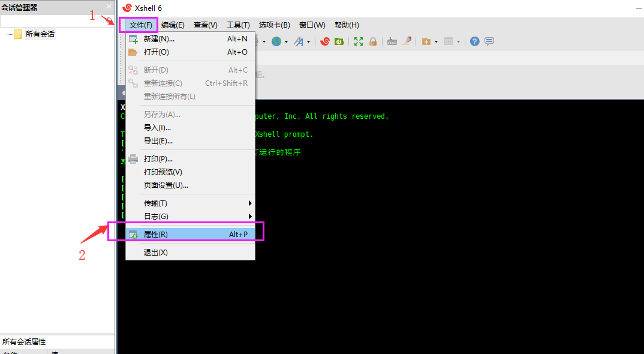Choose 属性(R) menu entry
The width and height of the screenshot is (644, 354).
pos(190,235)
